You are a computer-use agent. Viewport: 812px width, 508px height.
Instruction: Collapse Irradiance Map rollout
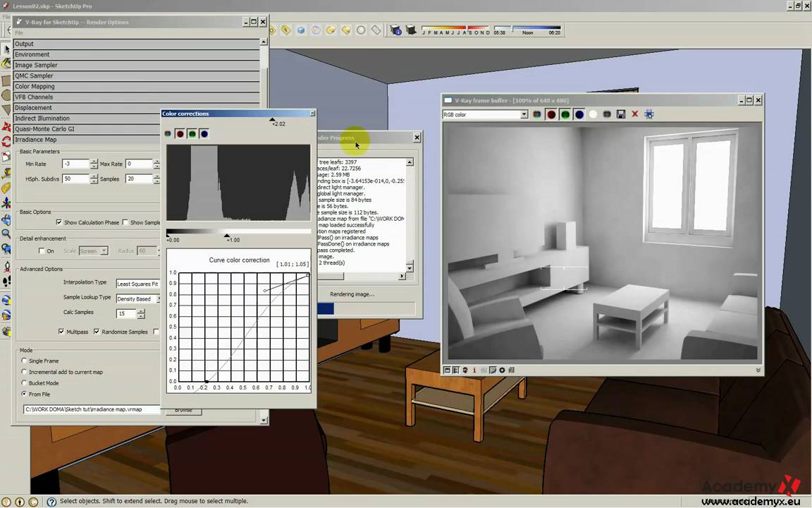coord(87,140)
